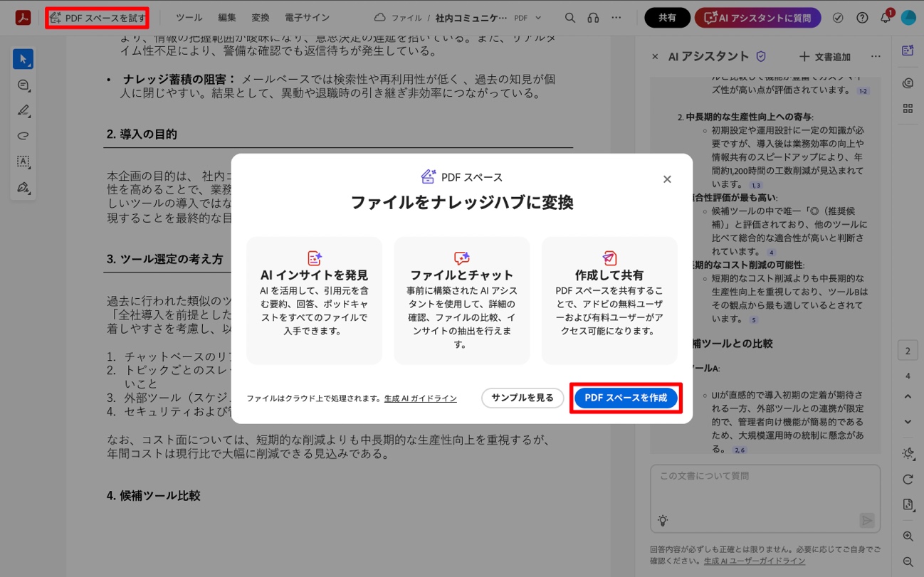Click 文書追加 in the assistant panel
The width and height of the screenshot is (924, 577).
tap(824, 57)
